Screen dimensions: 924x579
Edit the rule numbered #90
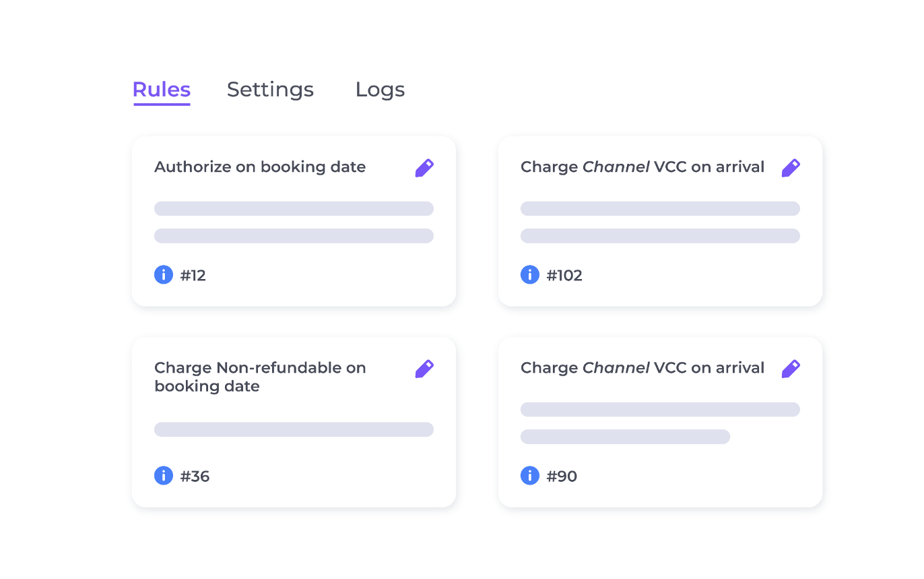tap(791, 369)
